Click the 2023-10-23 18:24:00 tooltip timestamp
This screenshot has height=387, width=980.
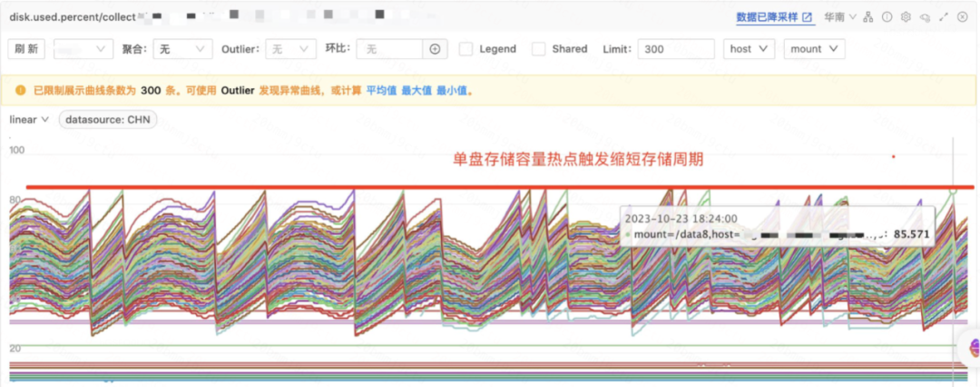pos(681,219)
